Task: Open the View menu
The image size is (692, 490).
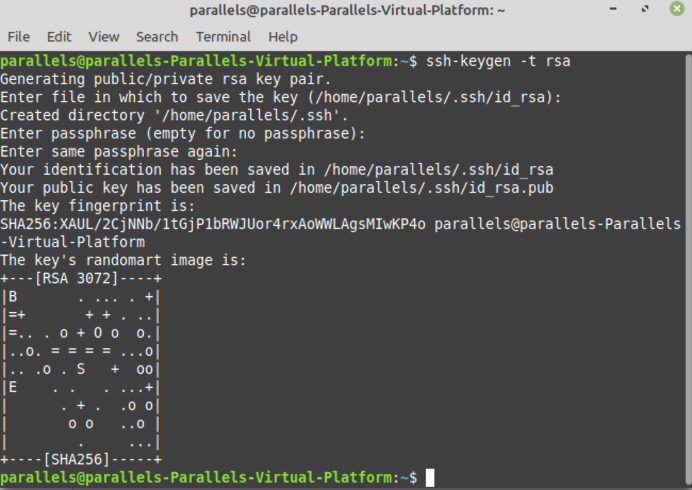Action: coord(103,37)
